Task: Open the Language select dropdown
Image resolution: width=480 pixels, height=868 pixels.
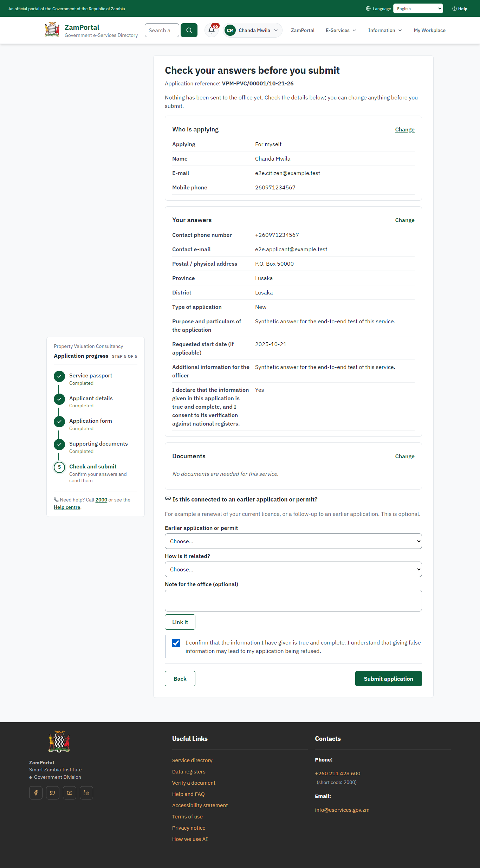Action: tap(418, 9)
